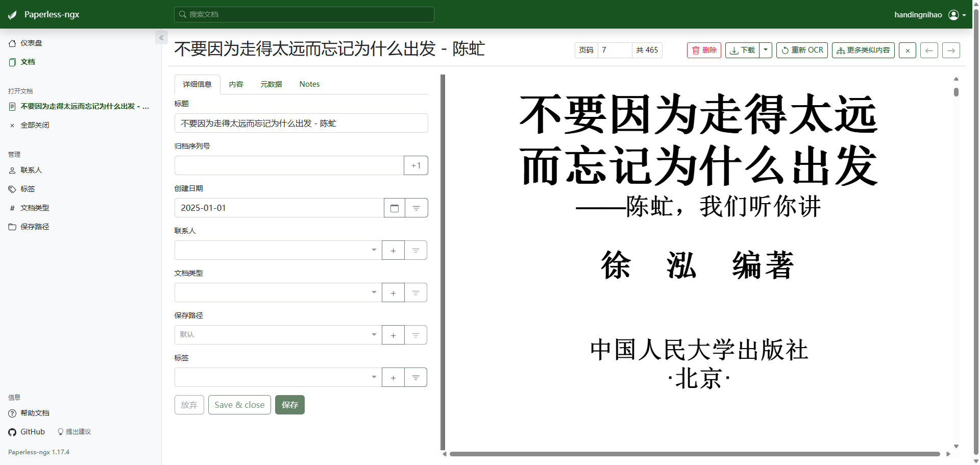Click the 搜索文档 search field
The width and height of the screenshot is (980, 465).
coord(304,14)
